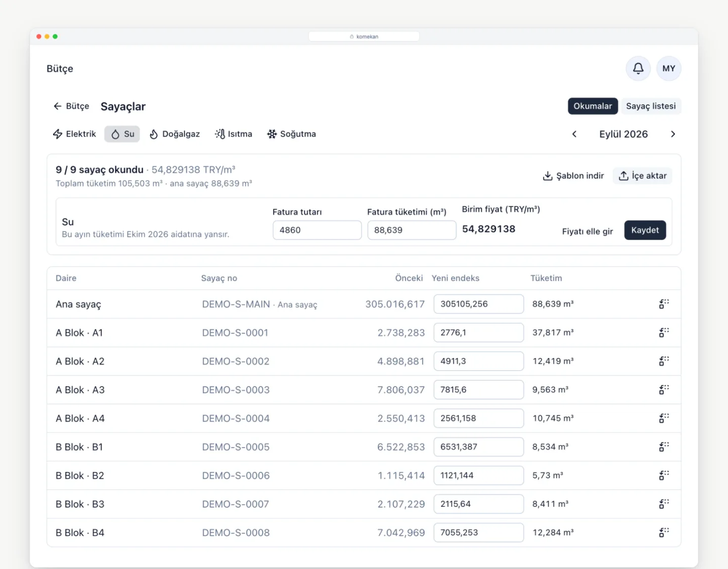Image resolution: width=728 pixels, height=569 pixels.
Task: Click the scan icon for A Blok · A2
Action: (x=664, y=361)
